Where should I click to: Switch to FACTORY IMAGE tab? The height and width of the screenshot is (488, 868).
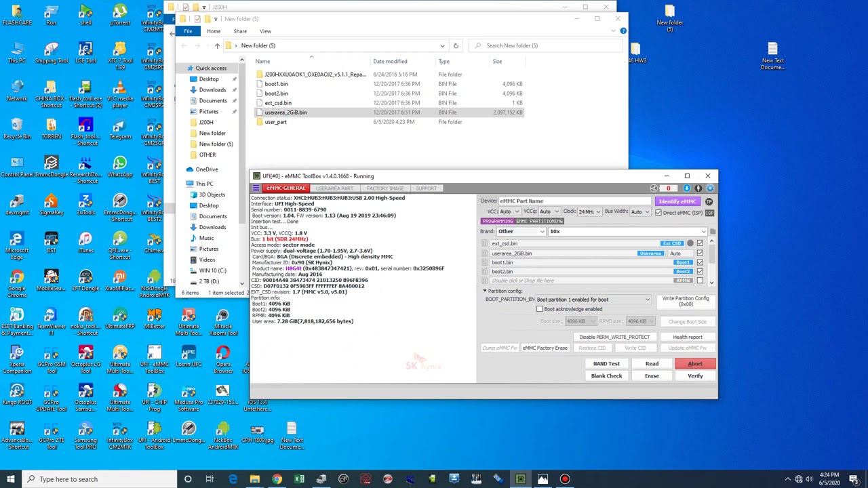point(385,188)
